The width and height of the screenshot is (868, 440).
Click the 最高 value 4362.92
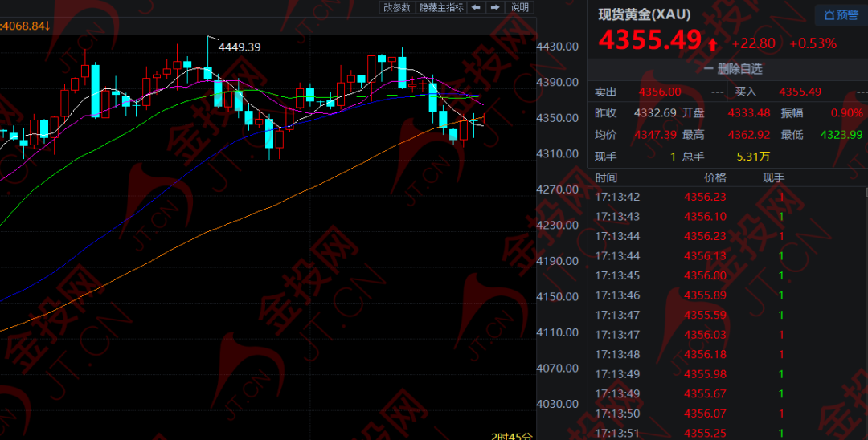point(749,134)
